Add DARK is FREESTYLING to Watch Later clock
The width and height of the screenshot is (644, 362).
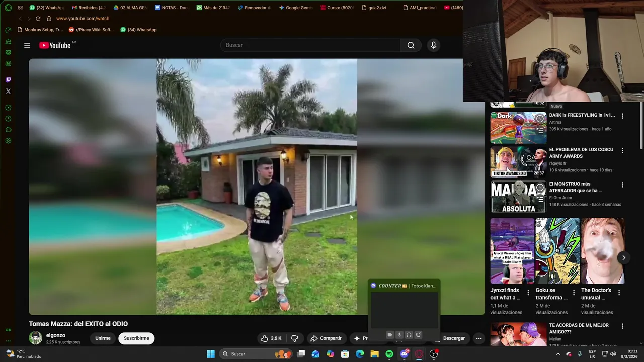pyautogui.click(x=540, y=119)
